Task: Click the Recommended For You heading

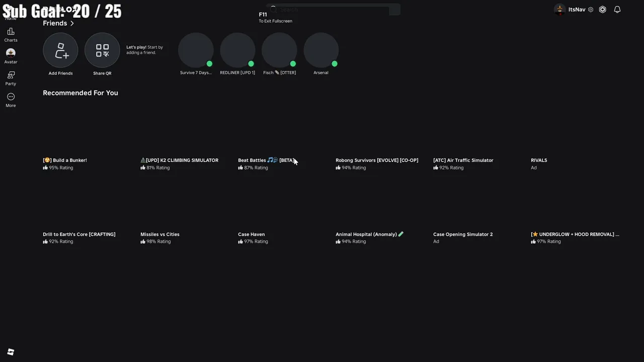Action: click(80, 93)
